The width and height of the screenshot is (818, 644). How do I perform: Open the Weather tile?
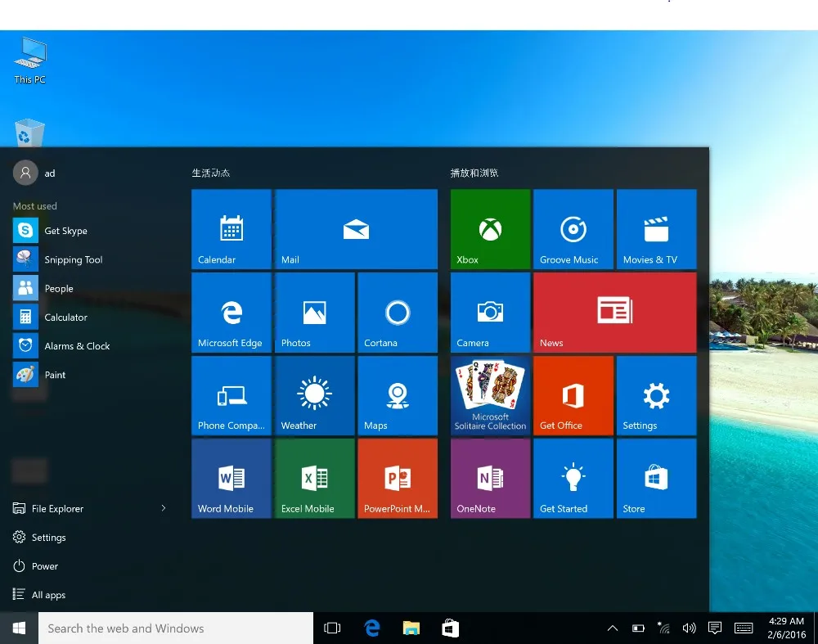[x=315, y=395]
